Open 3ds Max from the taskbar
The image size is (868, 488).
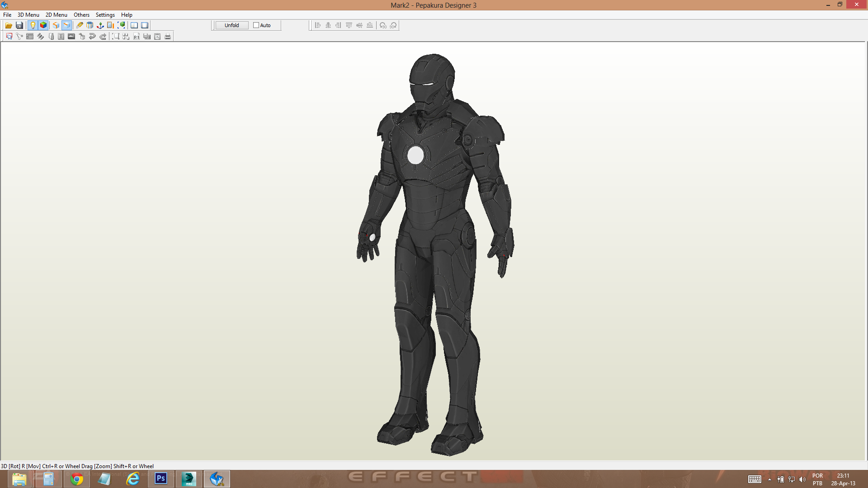click(x=189, y=479)
